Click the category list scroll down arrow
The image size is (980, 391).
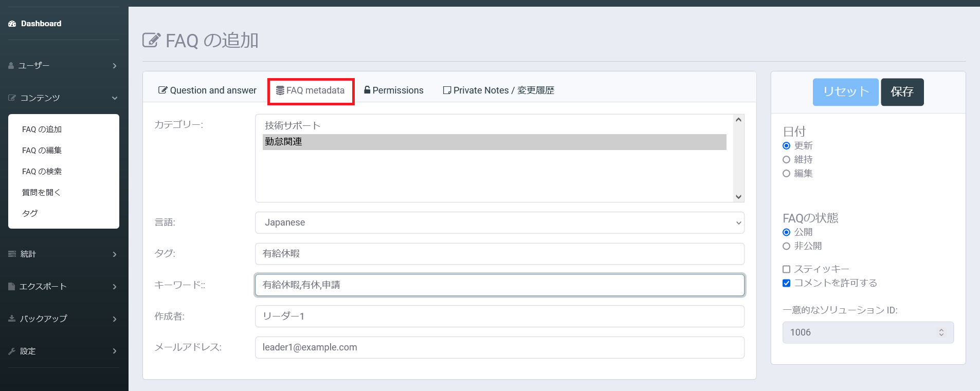tap(739, 197)
